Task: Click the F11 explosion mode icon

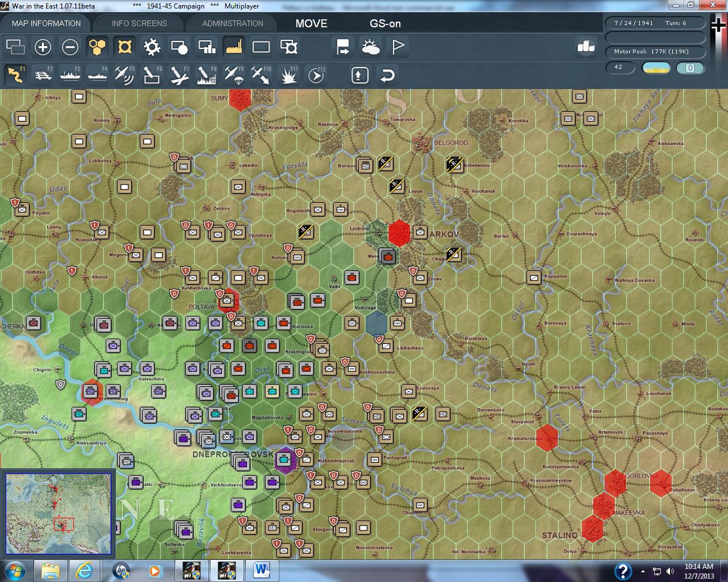Action: (x=288, y=75)
